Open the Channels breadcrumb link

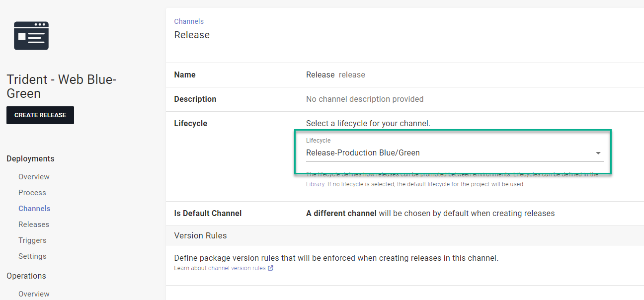(189, 21)
